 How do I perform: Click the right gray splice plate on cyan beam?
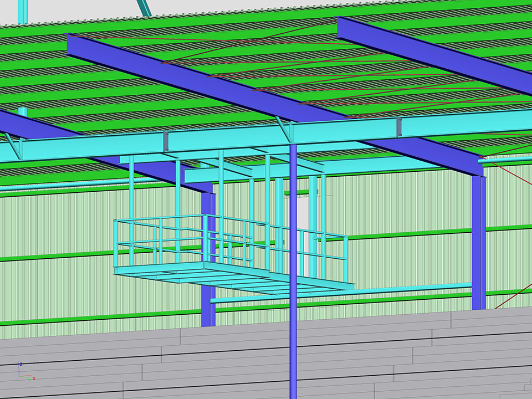point(398,127)
